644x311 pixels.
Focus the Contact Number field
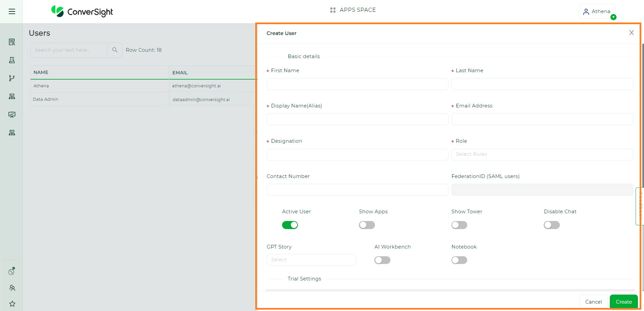click(x=357, y=190)
